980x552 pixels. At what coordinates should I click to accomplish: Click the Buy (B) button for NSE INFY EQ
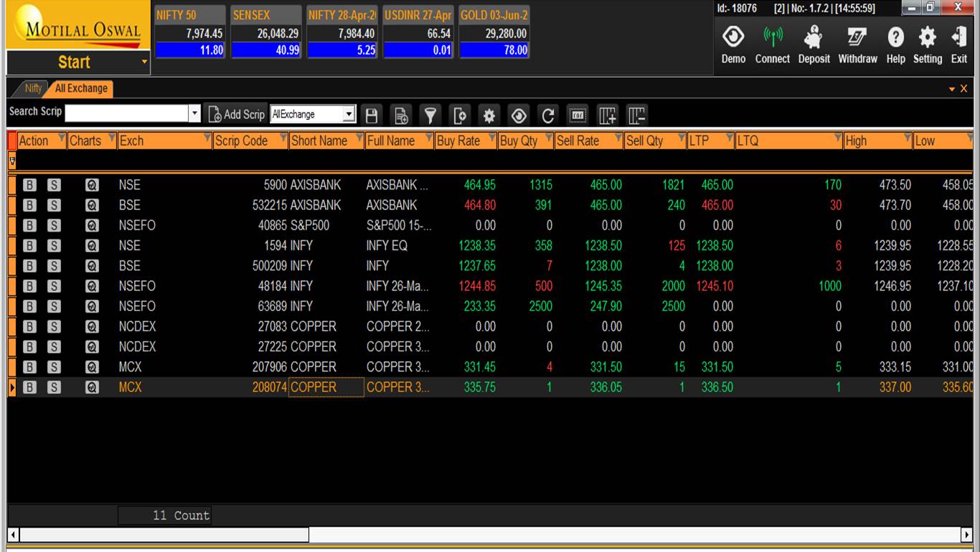[29, 245]
